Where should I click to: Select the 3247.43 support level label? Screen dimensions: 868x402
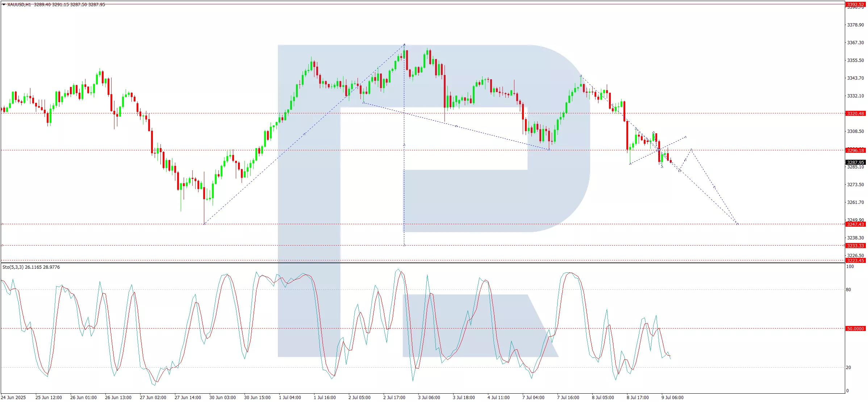click(855, 224)
